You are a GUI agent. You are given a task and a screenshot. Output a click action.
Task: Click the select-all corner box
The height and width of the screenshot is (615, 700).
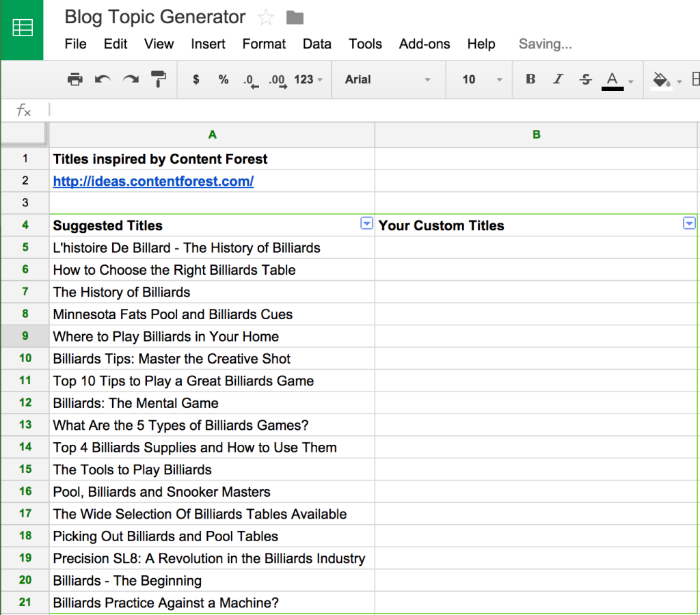(24, 135)
